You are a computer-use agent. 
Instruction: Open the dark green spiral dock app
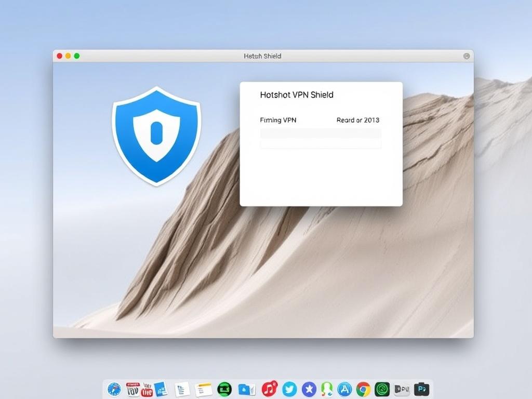click(x=382, y=389)
